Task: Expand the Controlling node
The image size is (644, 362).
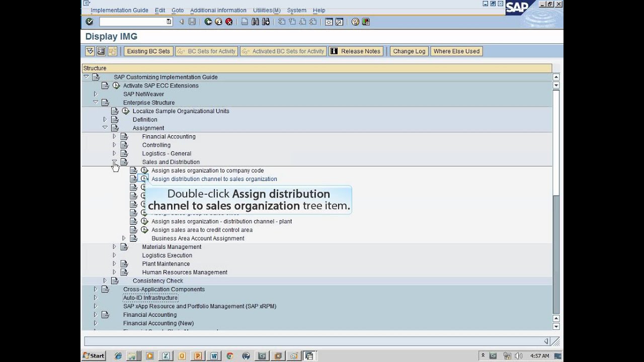Action: click(114, 145)
